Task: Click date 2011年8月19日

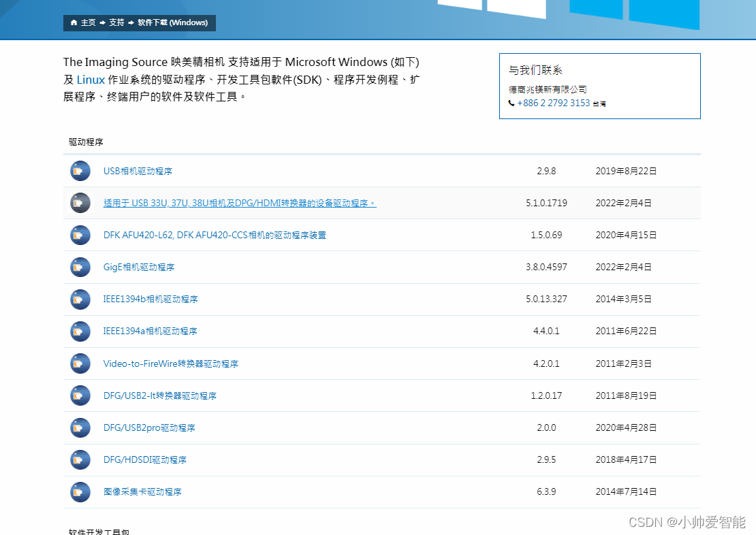Action: [x=626, y=395]
